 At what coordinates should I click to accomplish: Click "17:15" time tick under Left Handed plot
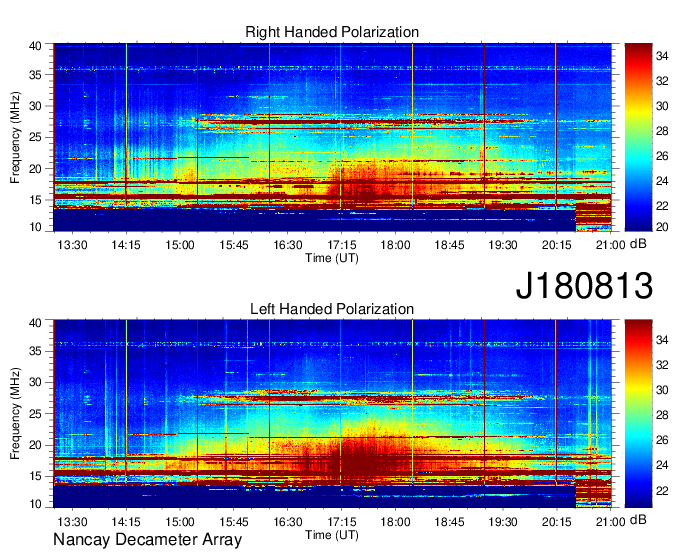341,521
